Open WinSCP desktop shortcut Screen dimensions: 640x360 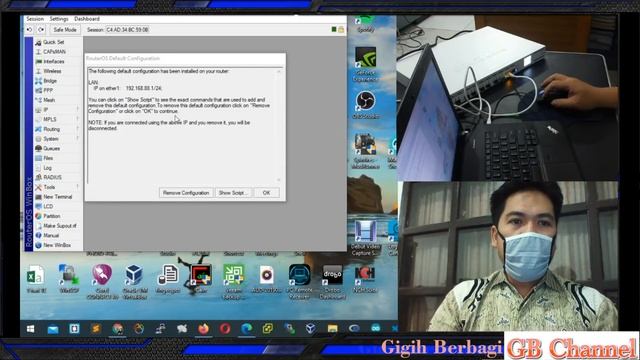69,279
